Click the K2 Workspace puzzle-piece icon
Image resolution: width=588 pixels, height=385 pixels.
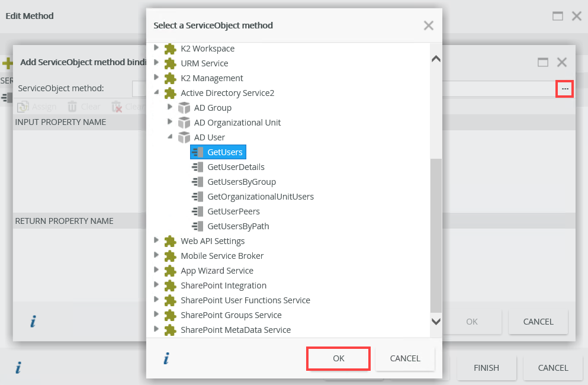click(171, 49)
